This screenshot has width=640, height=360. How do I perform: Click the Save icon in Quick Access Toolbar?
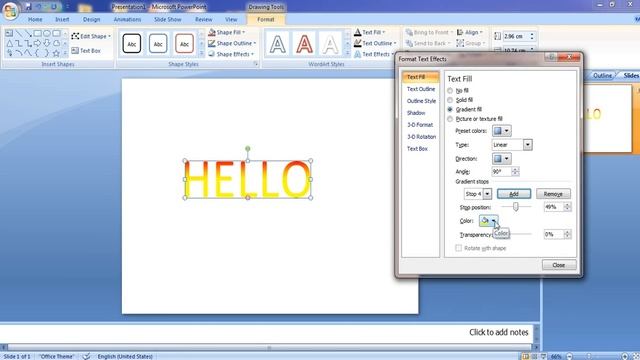pos(28,7)
